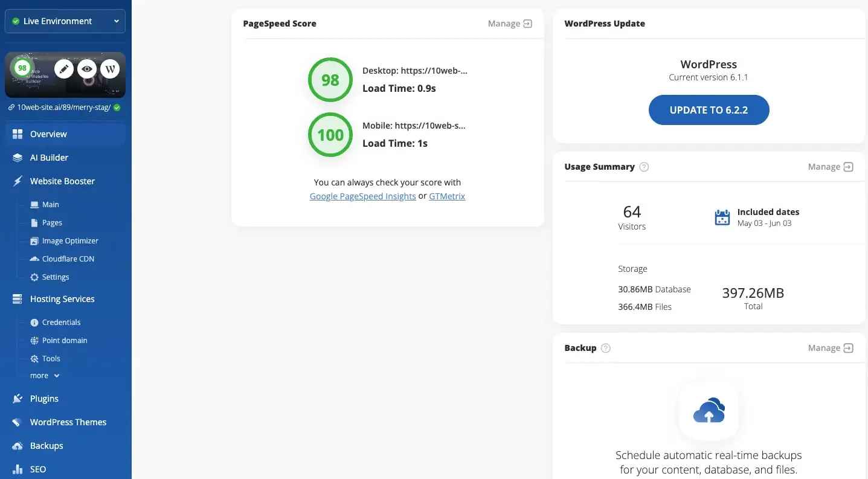Open the WordPress admin icon on thumbnail

[x=110, y=69]
